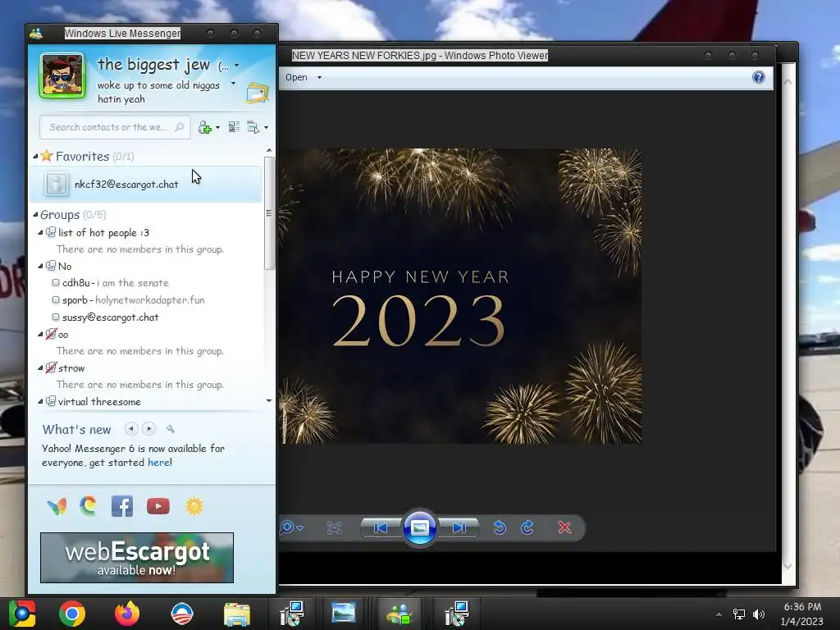Open MSN butterfly icon in Messenger
The image size is (840, 630).
point(57,506)
